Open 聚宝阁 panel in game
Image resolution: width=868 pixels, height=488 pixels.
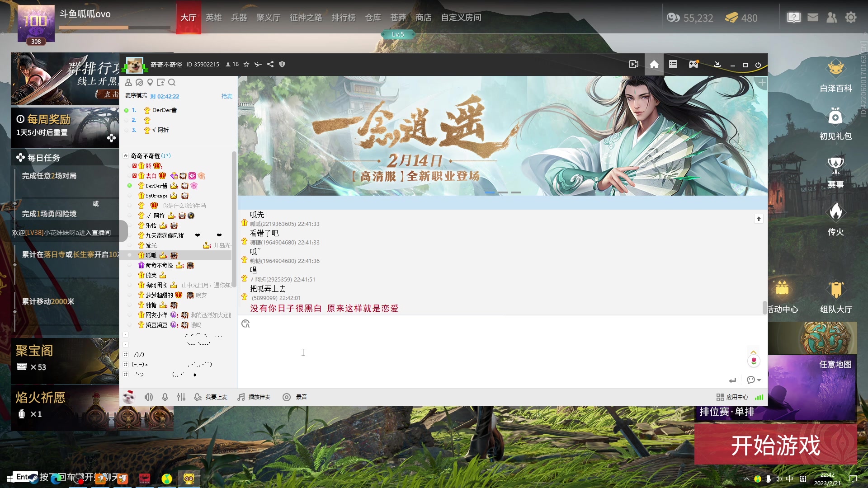pos(65,361)
